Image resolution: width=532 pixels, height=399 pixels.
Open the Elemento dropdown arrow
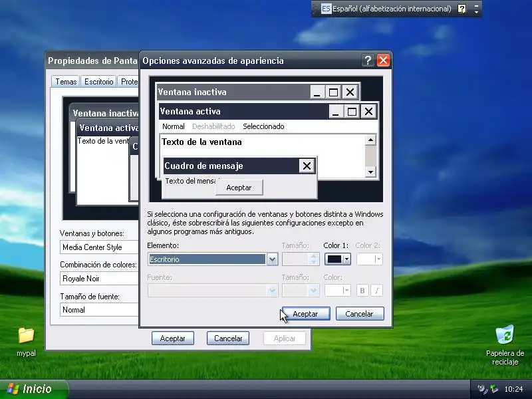(272, 259)
